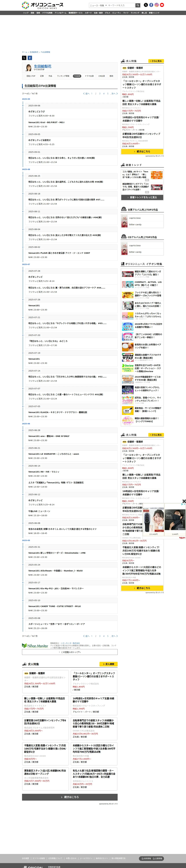The height and width of the screenshot is (868, 186).
Task: Switch to 歌詞 profile tab
Action: [111, 76]
